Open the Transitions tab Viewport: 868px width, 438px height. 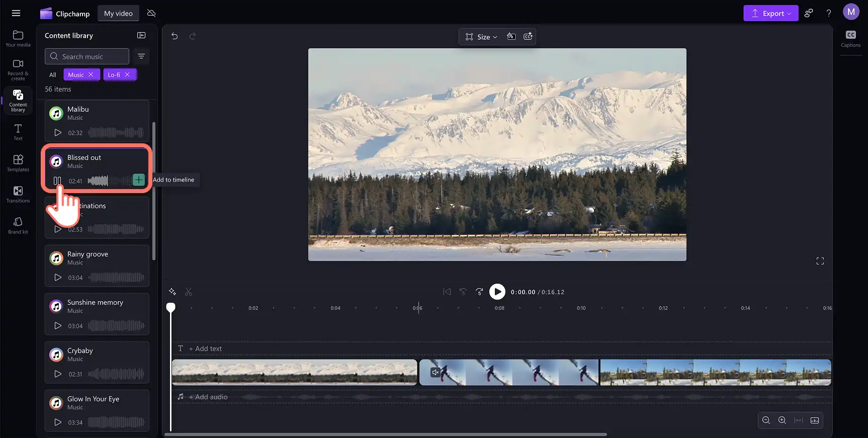(x=18, y=195)
